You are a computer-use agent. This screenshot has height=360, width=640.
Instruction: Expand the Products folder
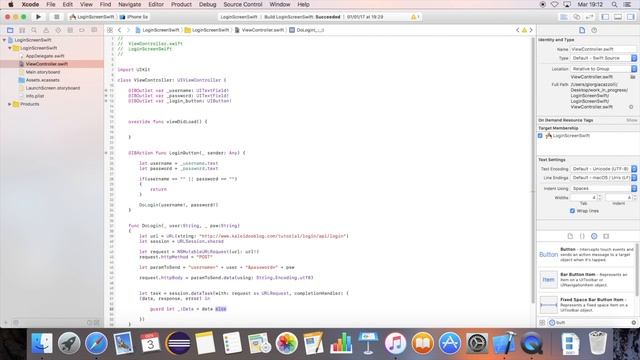(x=10, y=104)
